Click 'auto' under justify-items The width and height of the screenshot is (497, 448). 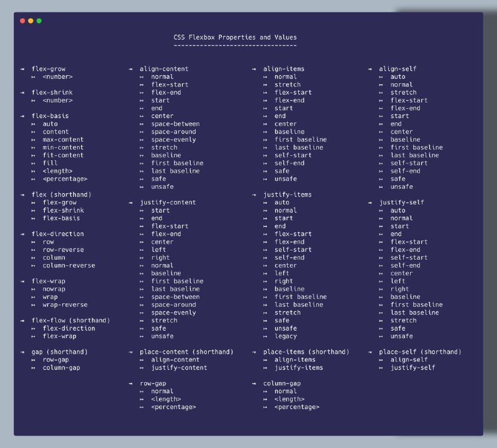(x=282, y=203)
